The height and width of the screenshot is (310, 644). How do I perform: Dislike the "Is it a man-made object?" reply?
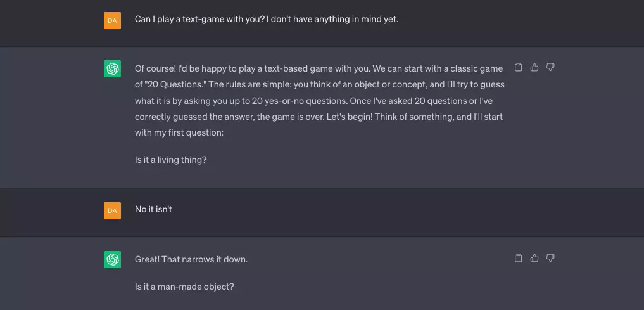[x=550, y=258]
